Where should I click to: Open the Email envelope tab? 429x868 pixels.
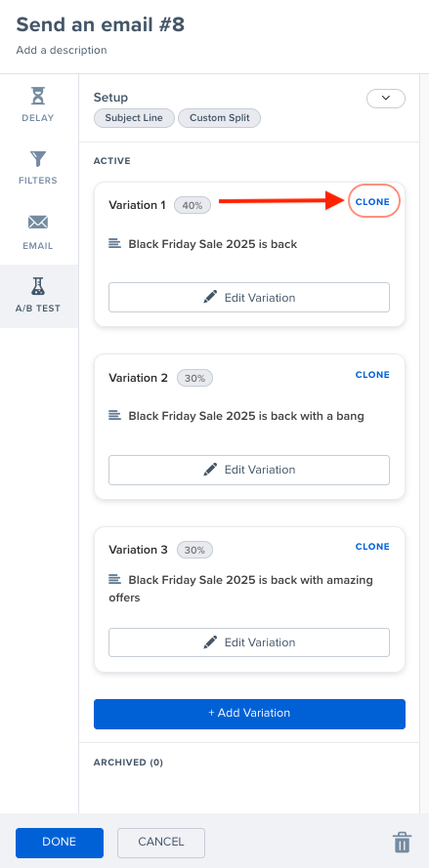(38, 232)
